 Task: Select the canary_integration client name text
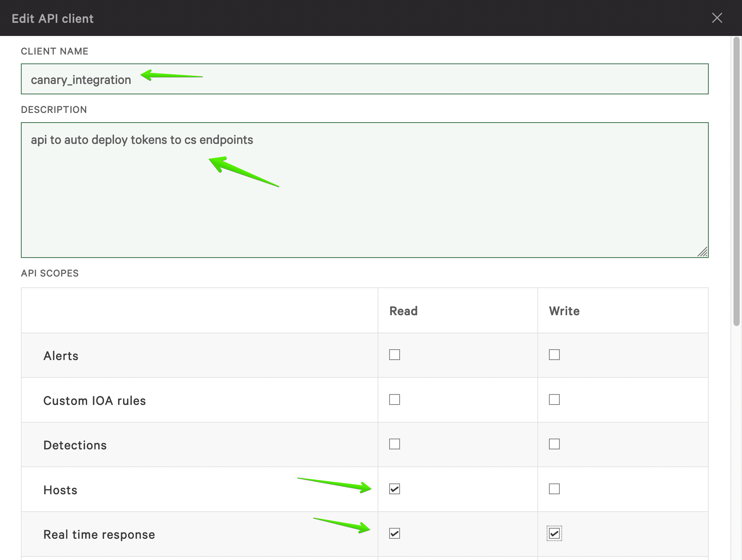(81, 79)
